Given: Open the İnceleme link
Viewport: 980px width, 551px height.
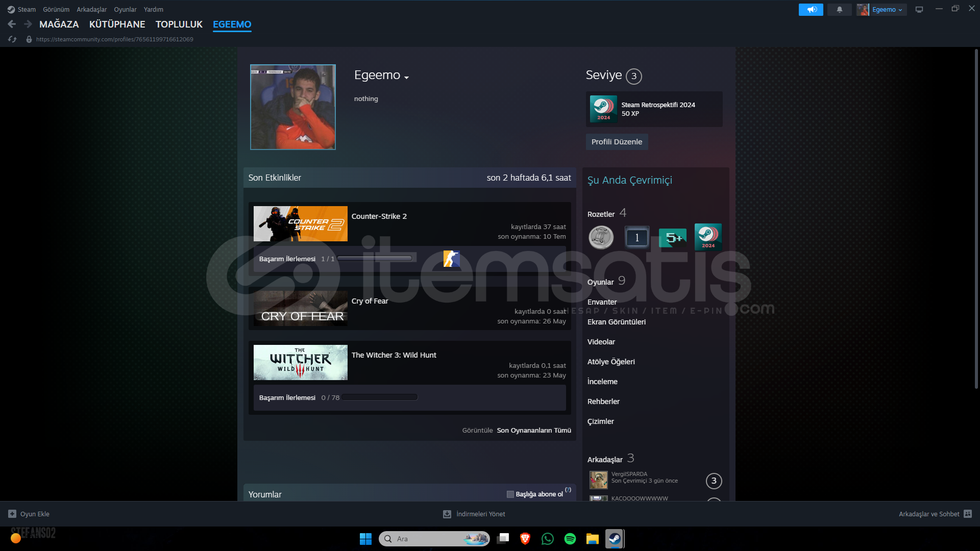Looking at the screenshot, I should pos(602,381).
